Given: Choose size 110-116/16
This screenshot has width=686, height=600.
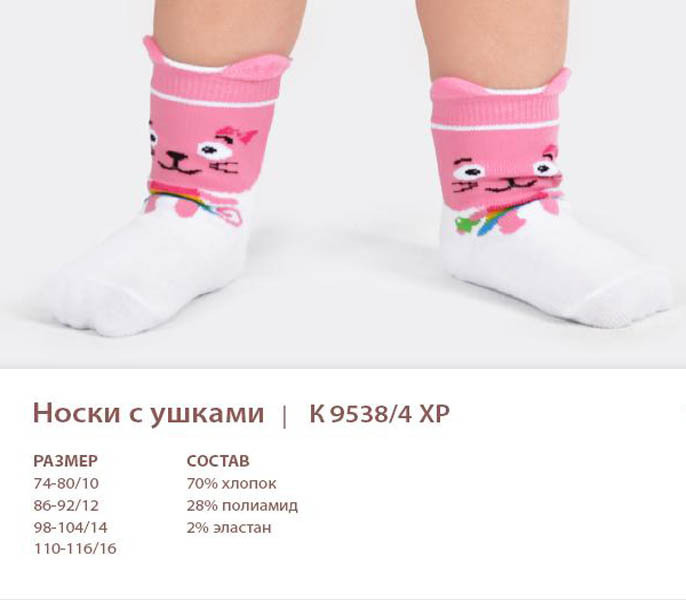Looking at the screenshot, I should 75,549.
